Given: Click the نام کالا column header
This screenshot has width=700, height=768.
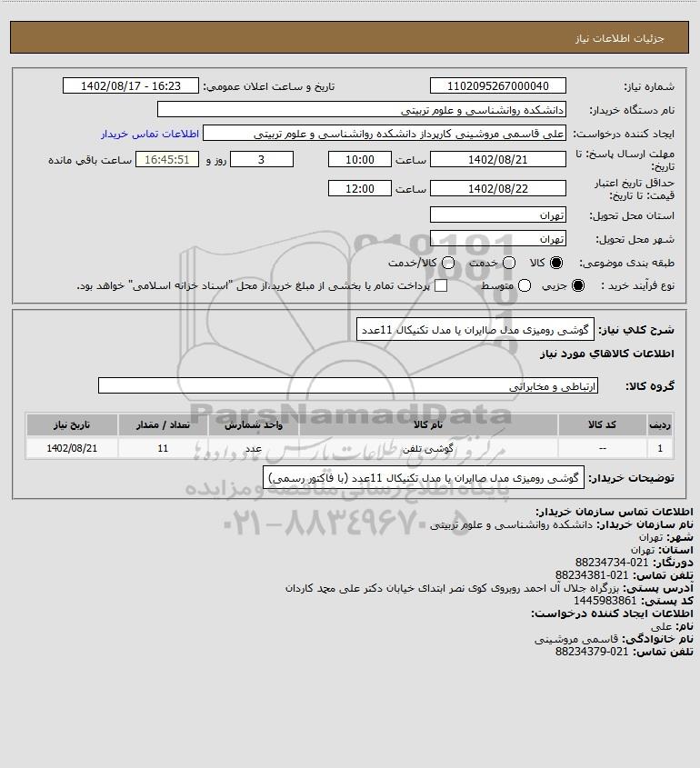Looking at the screenshot, I should point(428,424).
